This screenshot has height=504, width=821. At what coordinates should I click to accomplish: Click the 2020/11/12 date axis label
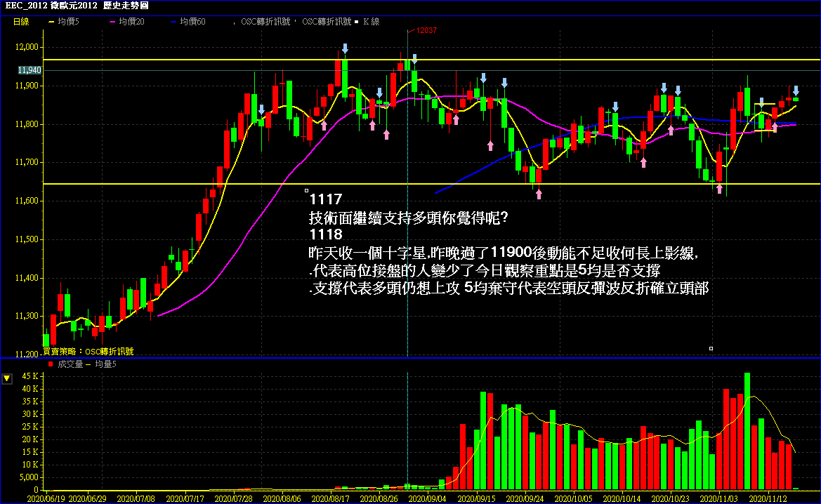click(x=768, y=499)
